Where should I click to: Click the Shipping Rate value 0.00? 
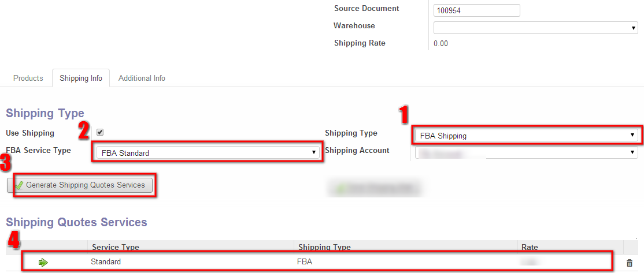pos(441,43)
